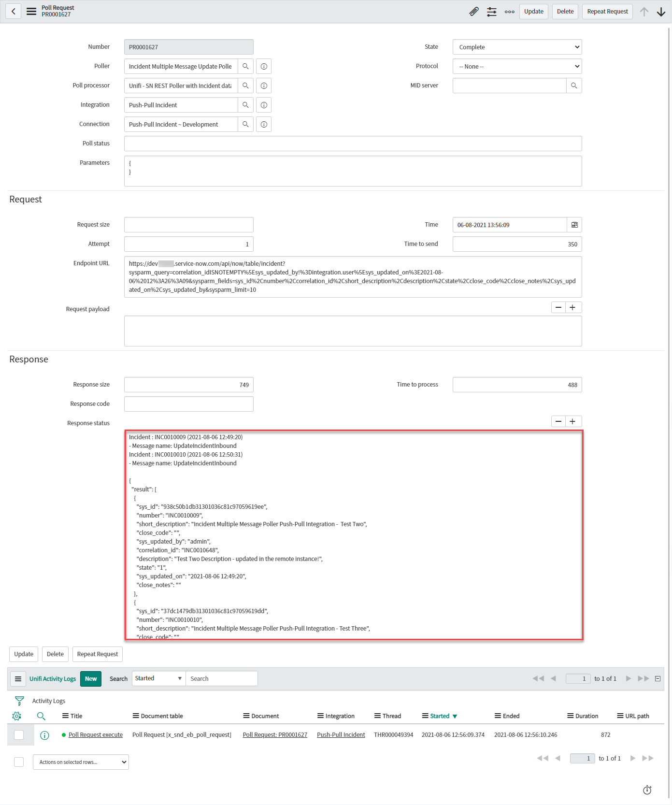
Task: Click the activity logs filter funnel icon
Action: coord(19,701)
